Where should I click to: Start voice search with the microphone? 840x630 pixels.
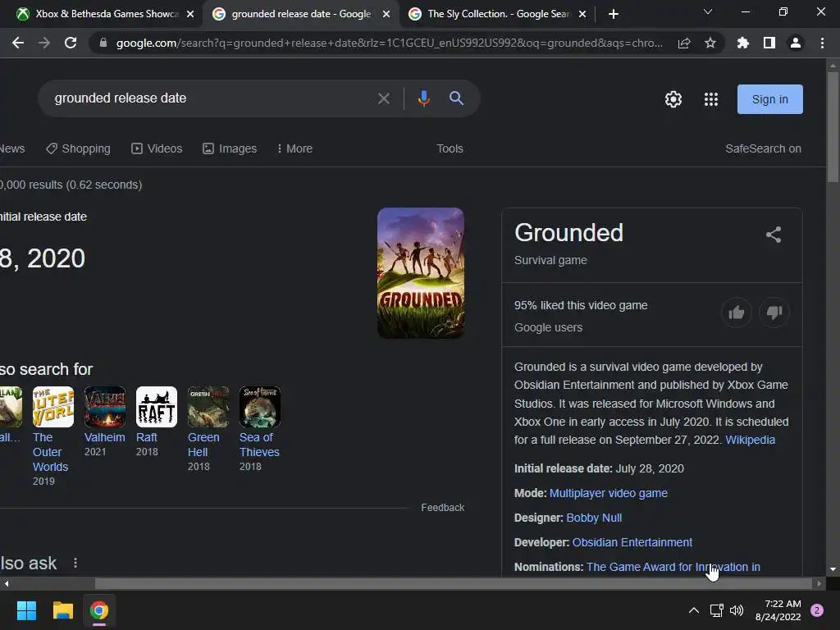point(424,98)
